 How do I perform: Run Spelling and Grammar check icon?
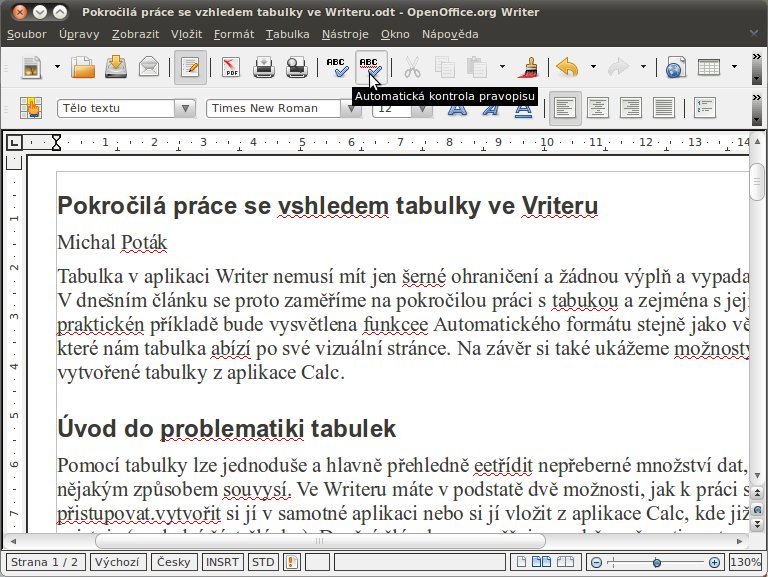(337, 67)
